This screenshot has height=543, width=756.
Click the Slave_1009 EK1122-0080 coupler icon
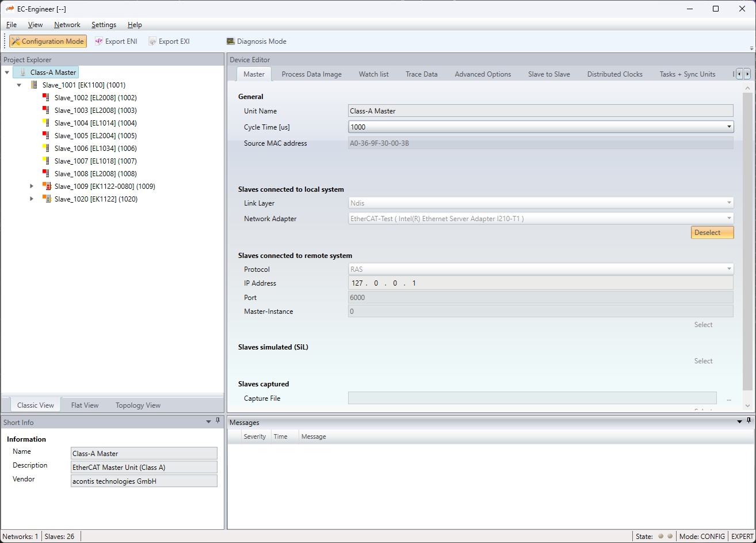coord(47,187)
